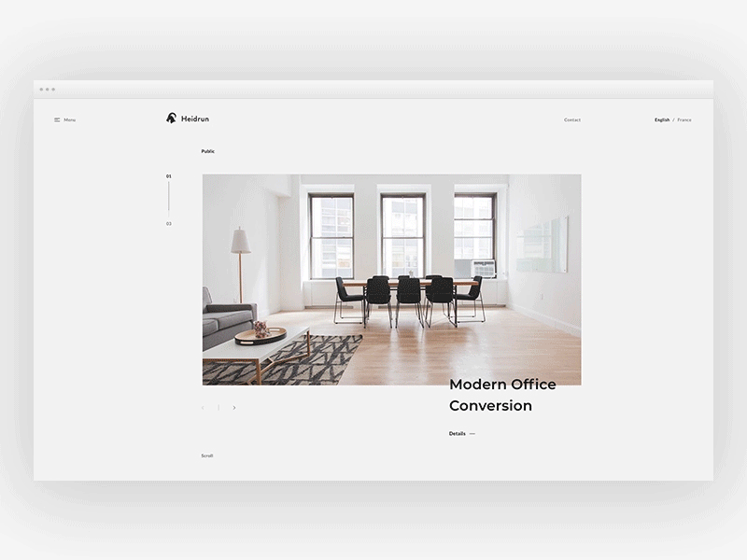Click the Details link
The height and width of the screenshot is (560, 747).
tap(457, 433)
